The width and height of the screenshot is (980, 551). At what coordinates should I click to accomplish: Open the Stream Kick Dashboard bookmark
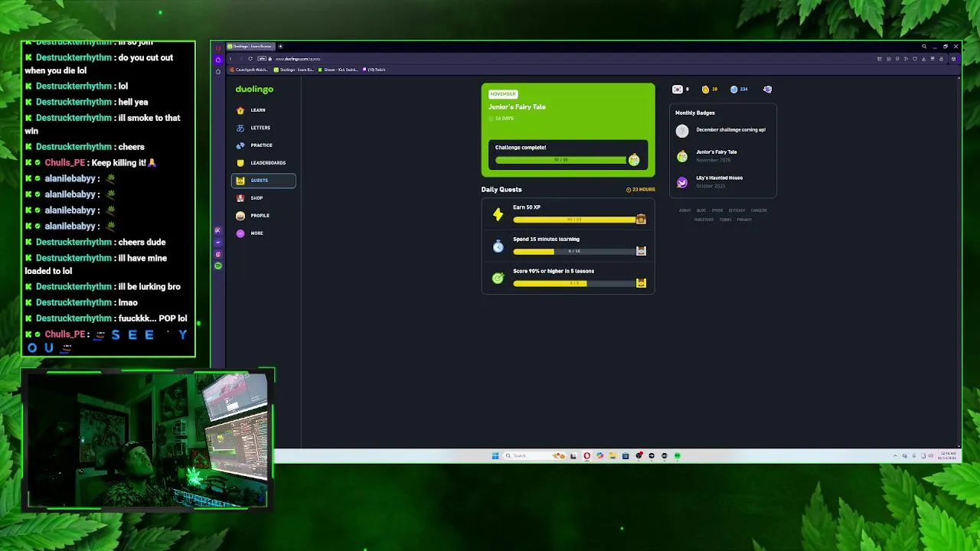(x=339, y=70)
